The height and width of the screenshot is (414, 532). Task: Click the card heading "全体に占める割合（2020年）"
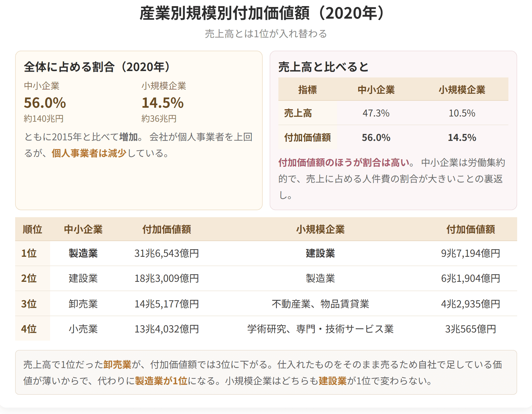98,67
